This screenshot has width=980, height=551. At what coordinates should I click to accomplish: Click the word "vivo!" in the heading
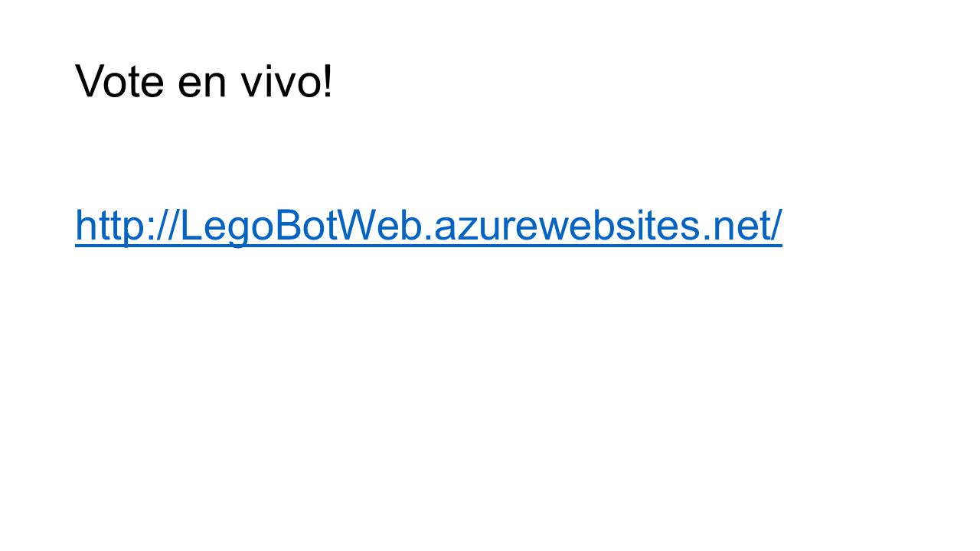(x=288, y=81)
